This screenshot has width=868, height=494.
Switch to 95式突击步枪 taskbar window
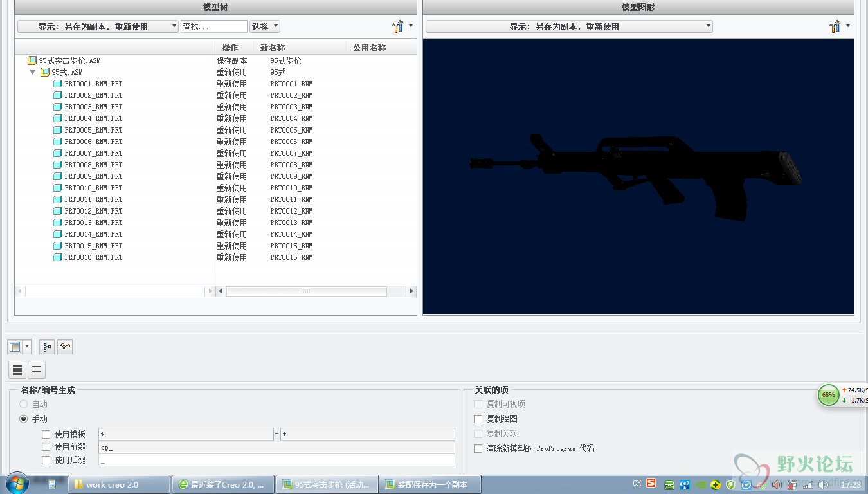point(328,484)
